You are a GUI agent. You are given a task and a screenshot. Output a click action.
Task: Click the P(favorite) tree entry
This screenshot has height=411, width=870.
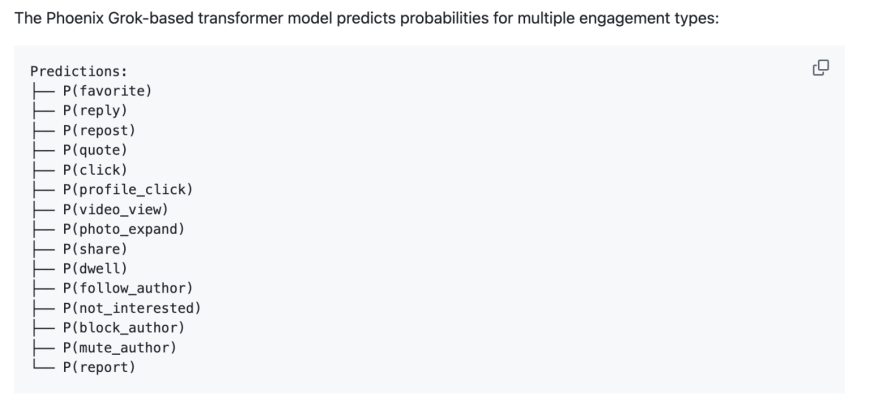click(x=107, y=91)
